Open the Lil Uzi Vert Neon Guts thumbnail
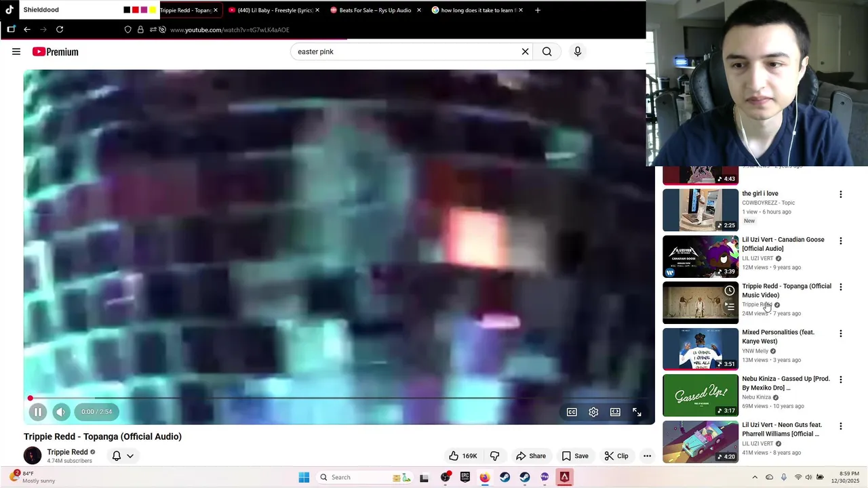 (701, 442)
